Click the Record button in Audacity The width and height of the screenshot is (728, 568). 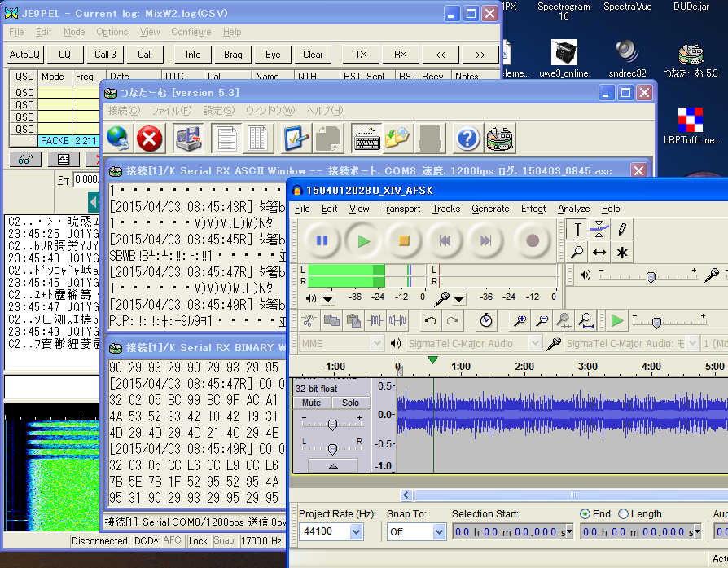coord(533,240)
